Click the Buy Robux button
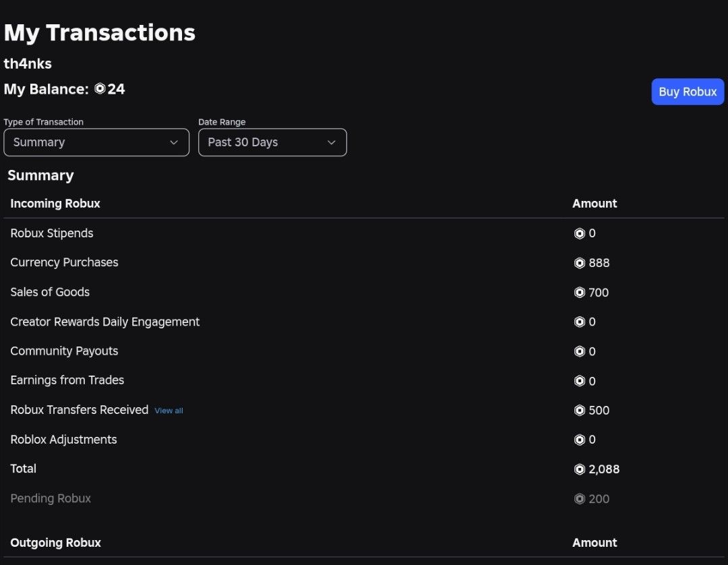The width and height of the screenshot is (728, 565). [688, 92]
